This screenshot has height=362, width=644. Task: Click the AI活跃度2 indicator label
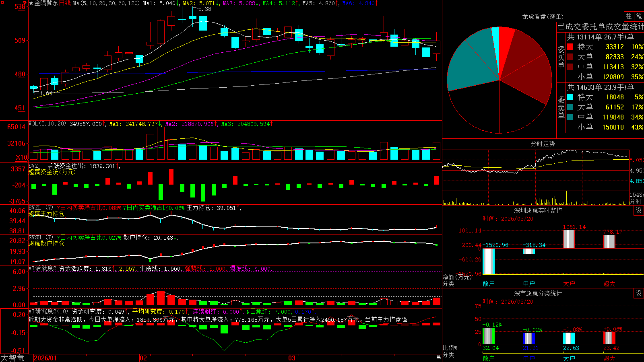pos(43,268)
